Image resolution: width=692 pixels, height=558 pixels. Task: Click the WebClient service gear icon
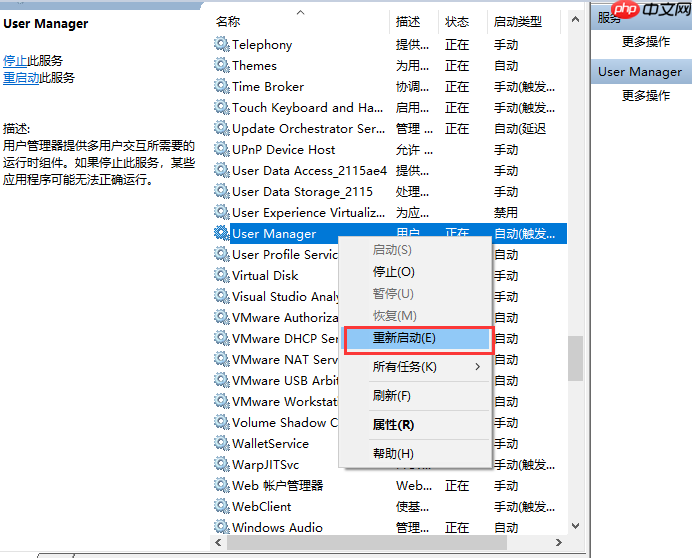(221, 506)
